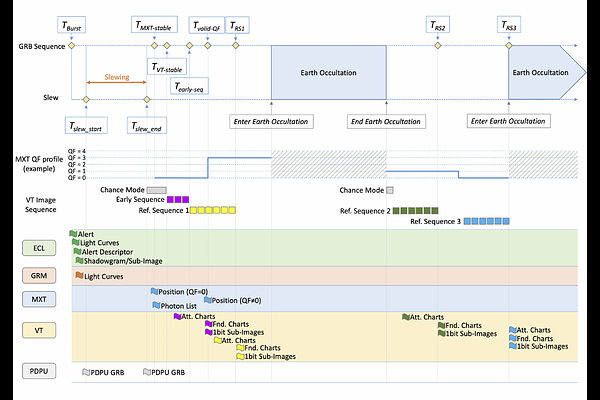Click the End Earth Occultation label
This screenshot has height=400, width=600.
coord(385,121)
